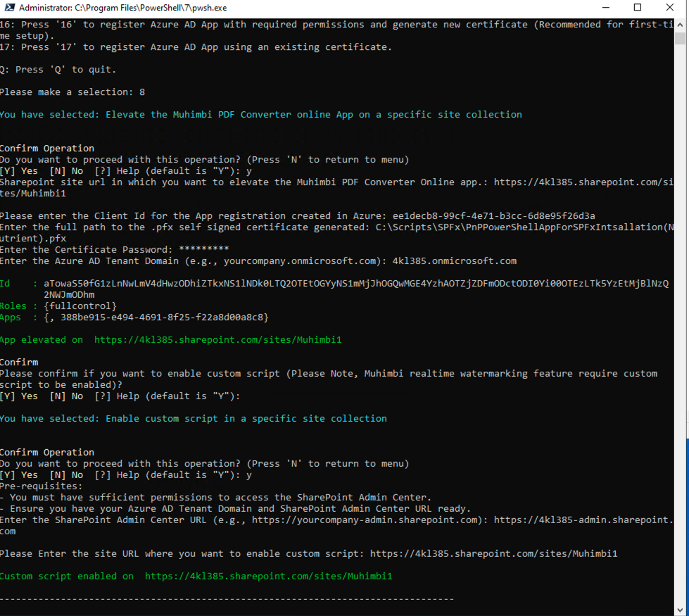This screenshot has height=616, width=689.
Task: Click the Confirm Operation heading text
Action: coord(47,148)
